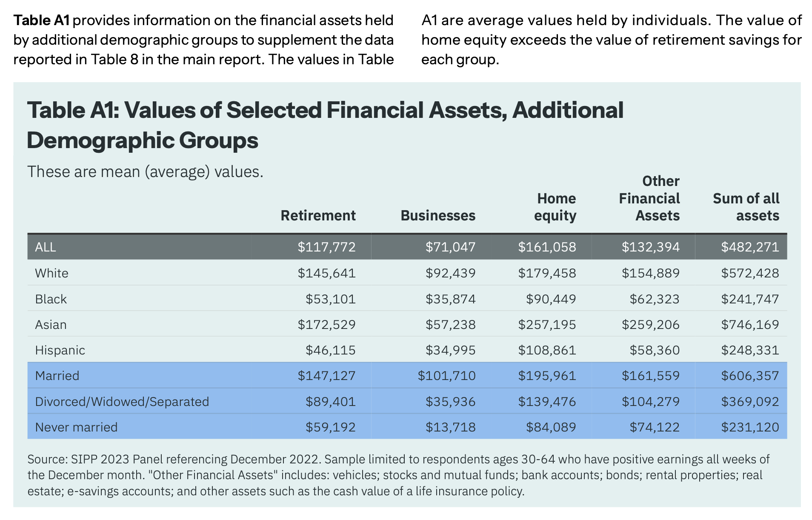Select the Married businesses value $101,710
The width and height of the screenshot is (812, 520).
(446, 376)
